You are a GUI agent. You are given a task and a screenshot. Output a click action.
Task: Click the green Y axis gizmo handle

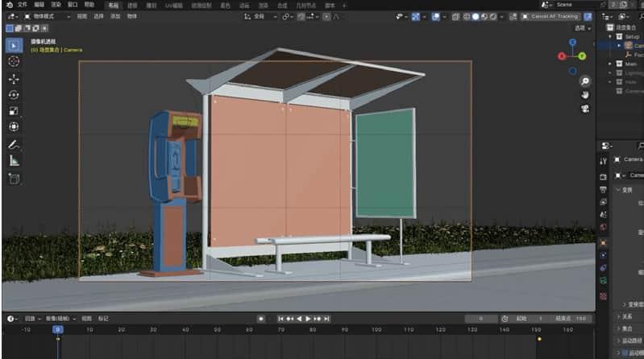click(582, 56)
